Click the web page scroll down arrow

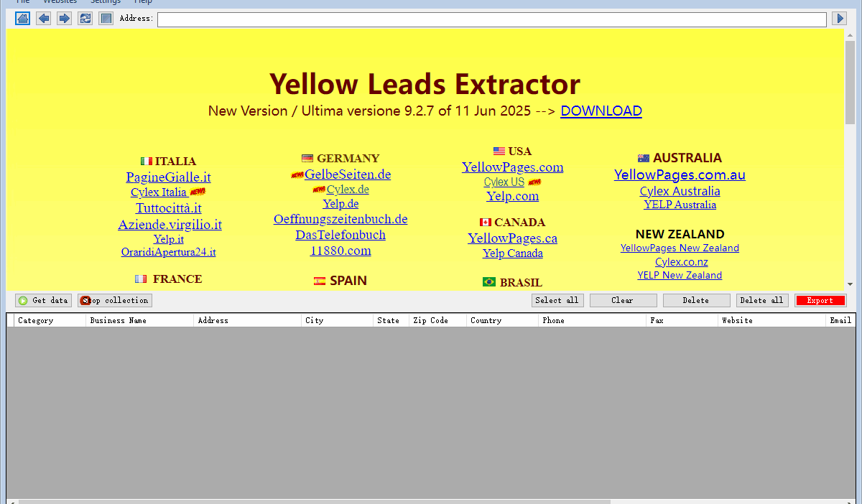(x=850, y=284)
